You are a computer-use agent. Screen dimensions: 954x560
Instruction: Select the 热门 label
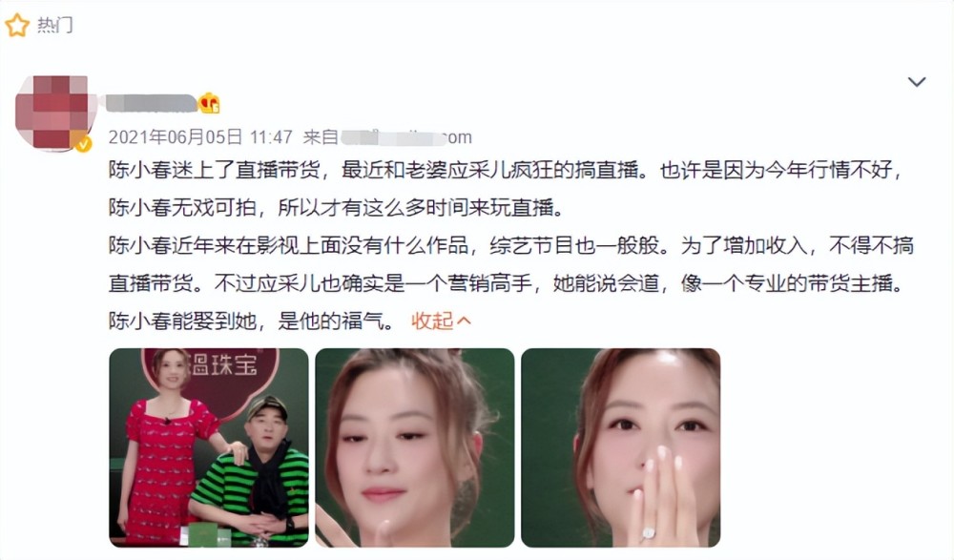tap(54, 25)
